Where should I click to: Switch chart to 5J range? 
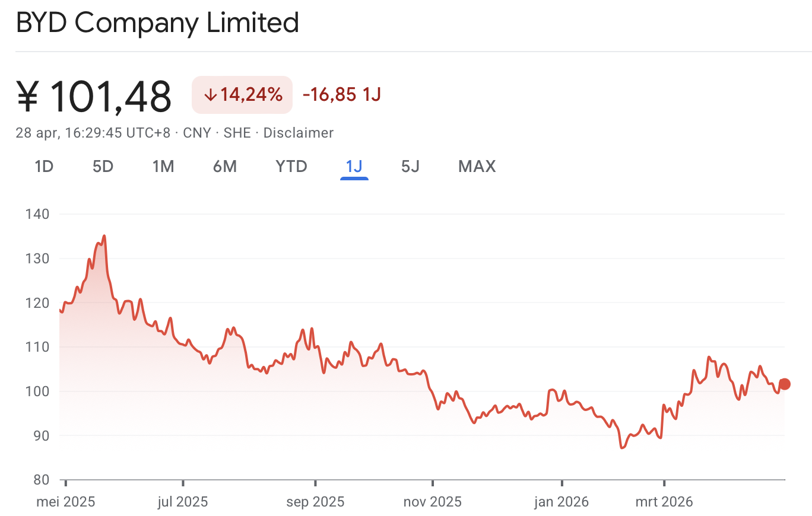pos(410,167)
